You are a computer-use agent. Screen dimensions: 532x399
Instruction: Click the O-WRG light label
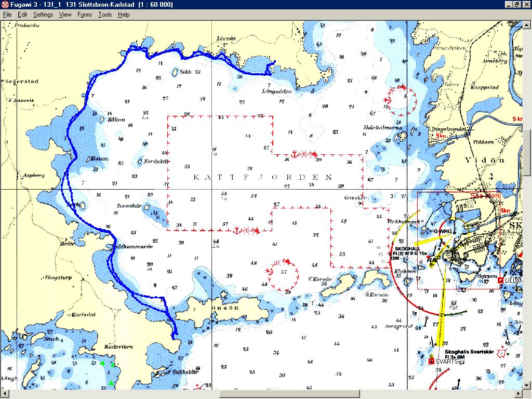443,231
